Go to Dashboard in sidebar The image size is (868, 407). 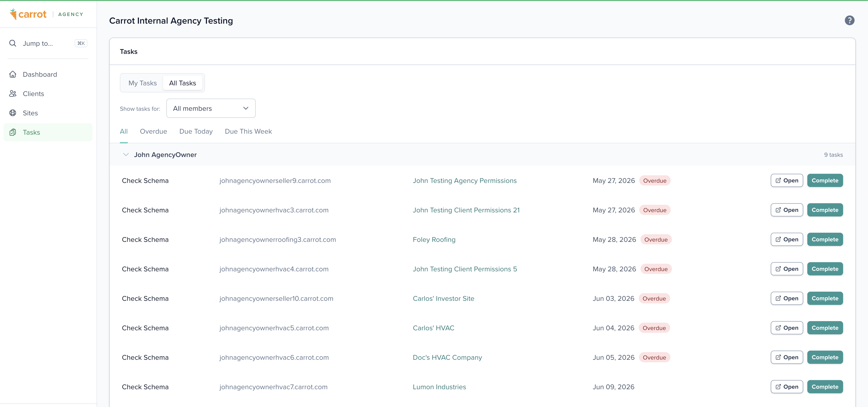48,74
